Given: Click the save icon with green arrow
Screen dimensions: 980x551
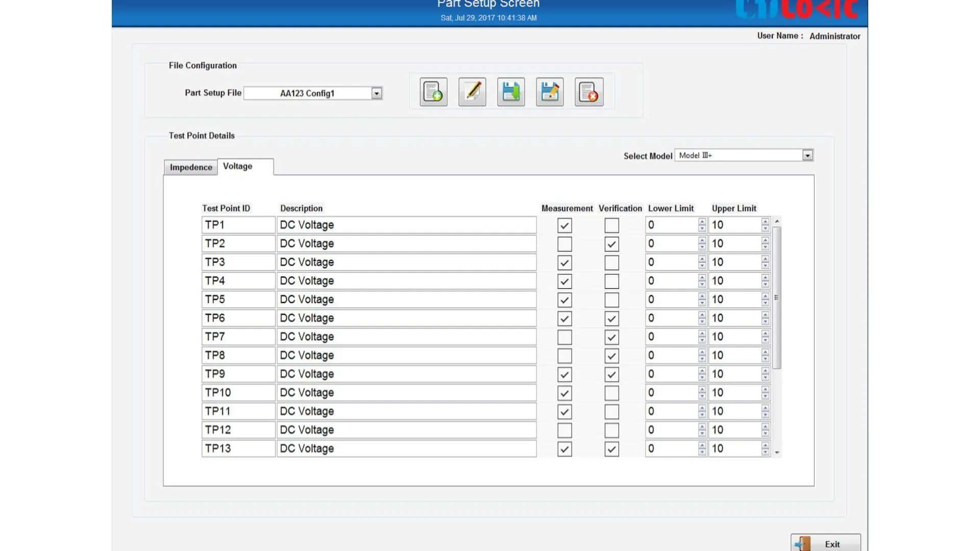Looking at the screenshot, I should pyautogui.click(x=511, y=92).
